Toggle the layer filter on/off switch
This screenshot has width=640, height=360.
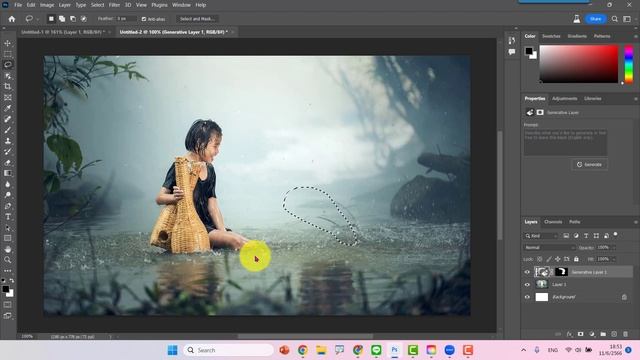[x=616, y=235]
